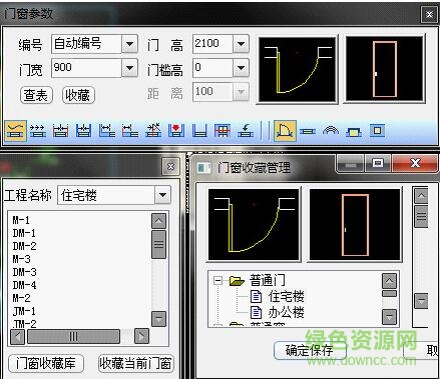Click door list vertical scrollbar up arrow
Screen dimensions: 440x379
(x=159, y=221)
